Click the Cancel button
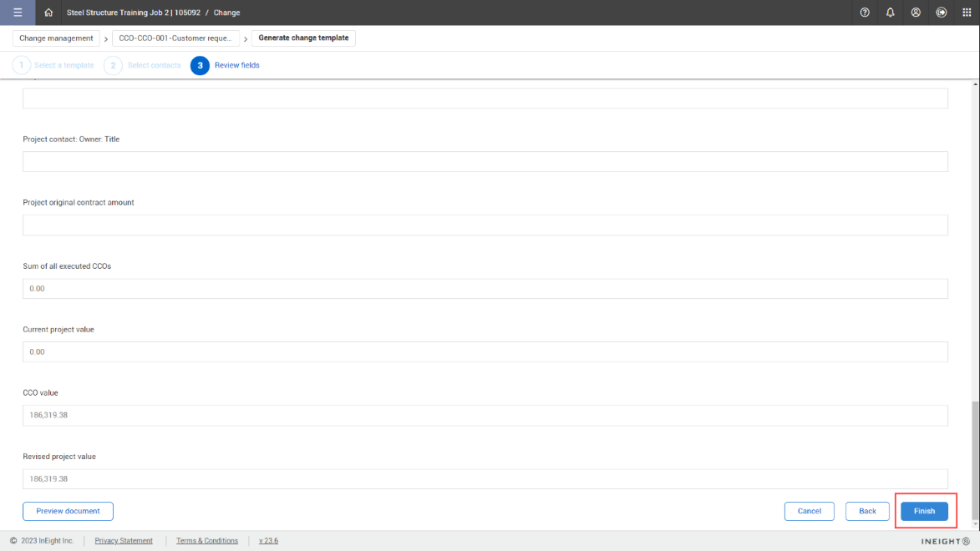 (809, 511)
